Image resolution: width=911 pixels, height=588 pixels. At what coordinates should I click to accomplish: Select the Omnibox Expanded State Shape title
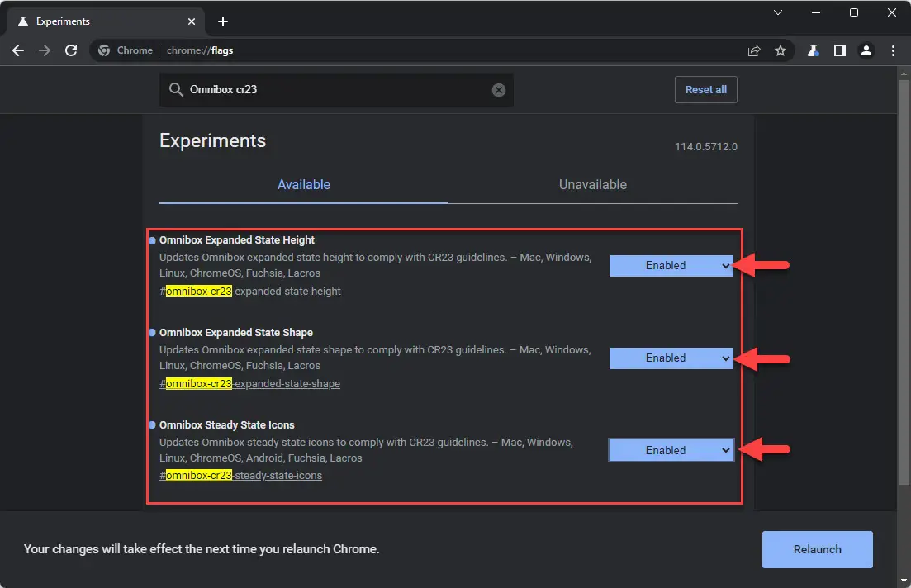(x=236, y=332)
